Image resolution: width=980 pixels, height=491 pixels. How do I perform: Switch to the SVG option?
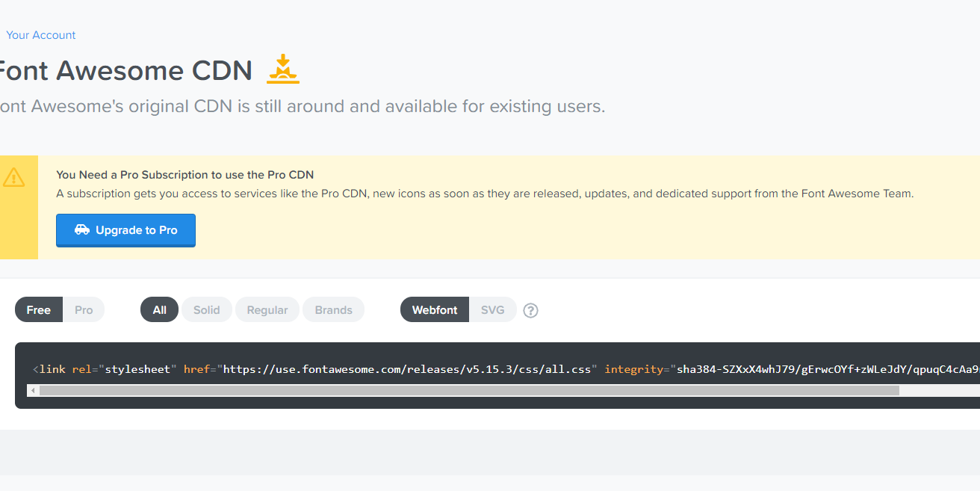[x=493, y=310]
